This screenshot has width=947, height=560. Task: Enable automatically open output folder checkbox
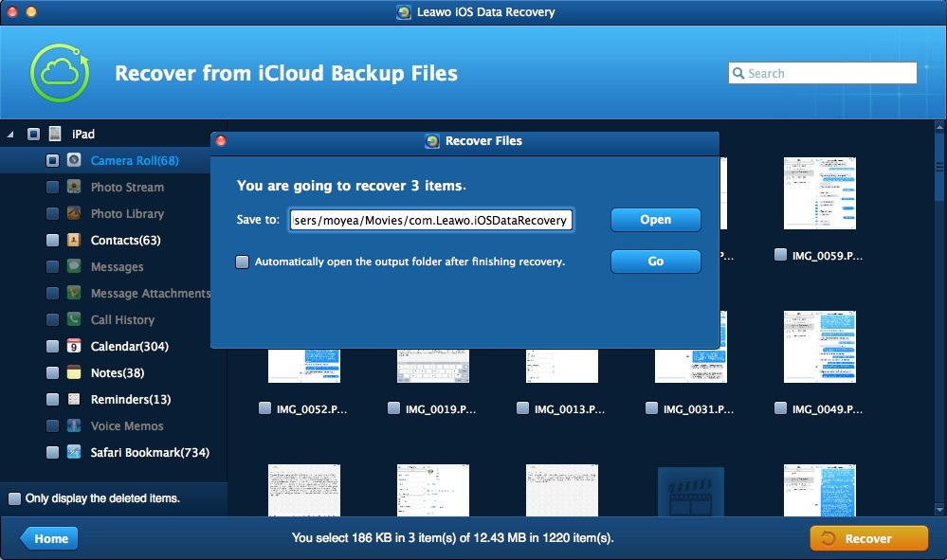[x=243, y=262]
